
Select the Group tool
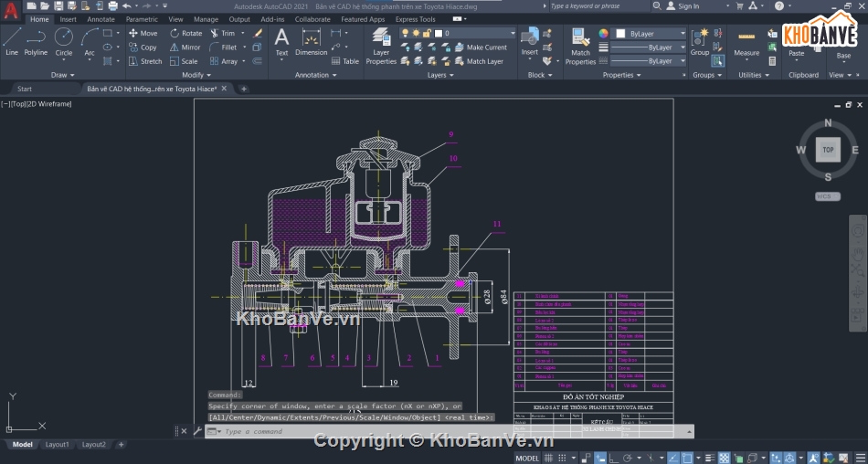(700, 42)
